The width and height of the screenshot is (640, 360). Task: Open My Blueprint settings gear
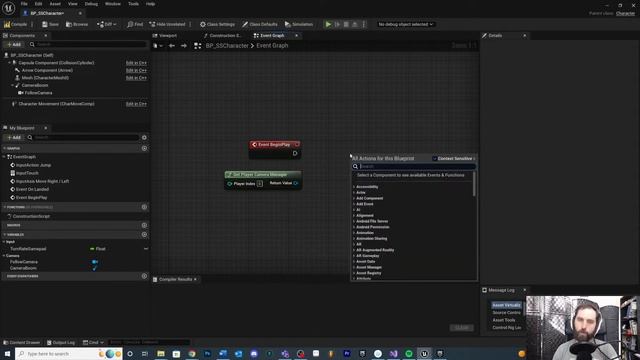(x=144, y=138)
